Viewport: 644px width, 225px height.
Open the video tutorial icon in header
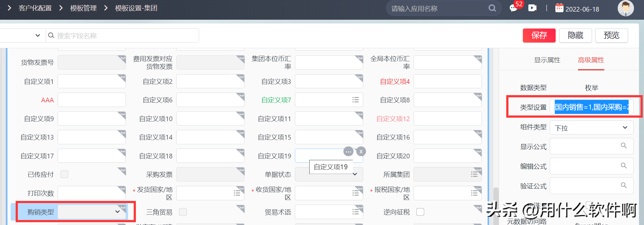pyautogui.click(x=532, y=8)
